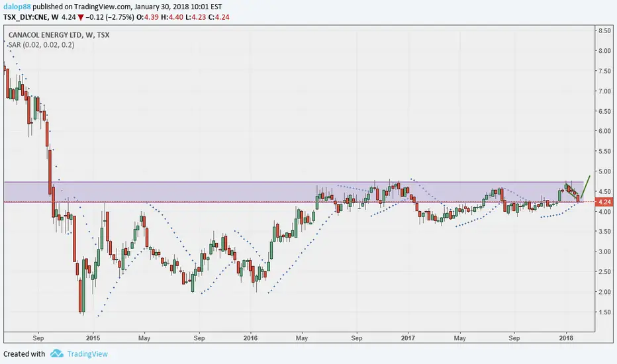The image size is (617, 364).
Task: Click the 2017 label on time axis
Action: pos(408,338)
